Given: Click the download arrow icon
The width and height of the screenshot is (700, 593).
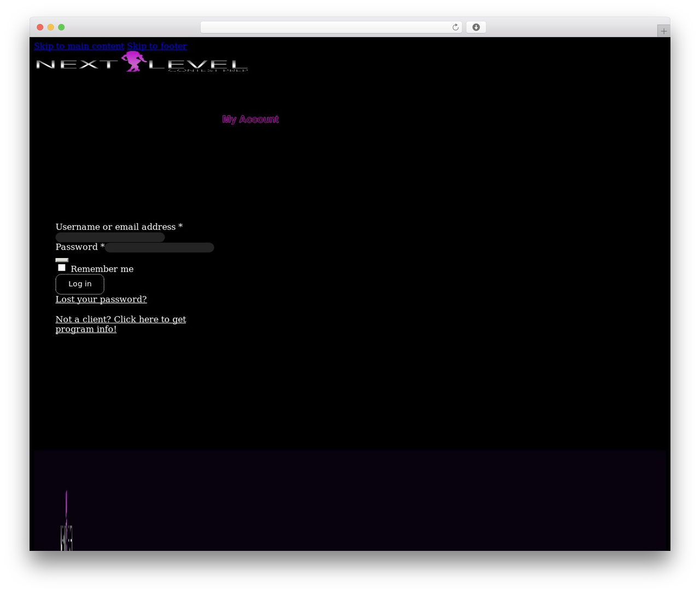Looking at the screenshot, I should pos(476,27).
